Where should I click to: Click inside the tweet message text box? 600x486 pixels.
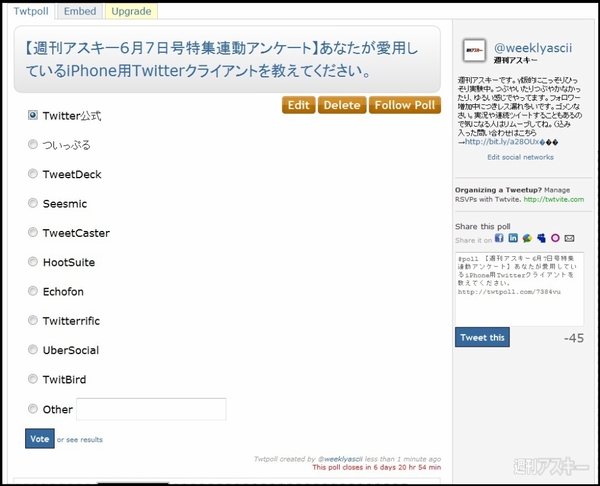(x=519, y=289)
